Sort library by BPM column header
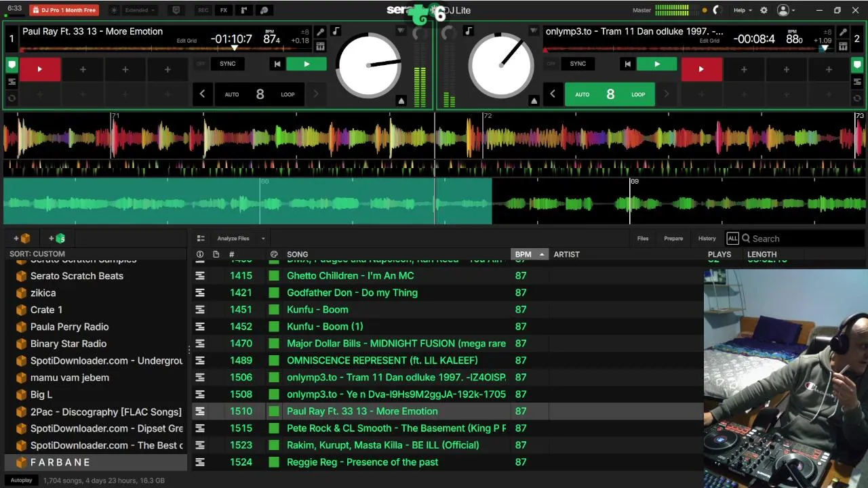868x488 pixels. pos(529,254)
